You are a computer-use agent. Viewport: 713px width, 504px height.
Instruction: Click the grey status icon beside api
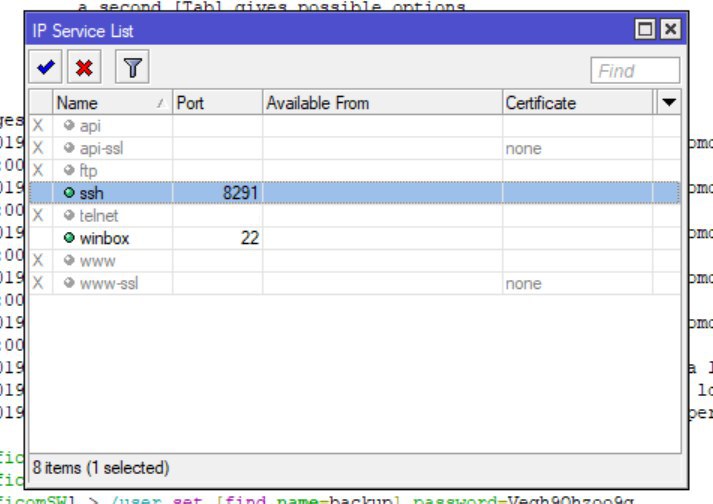[69, 125]
